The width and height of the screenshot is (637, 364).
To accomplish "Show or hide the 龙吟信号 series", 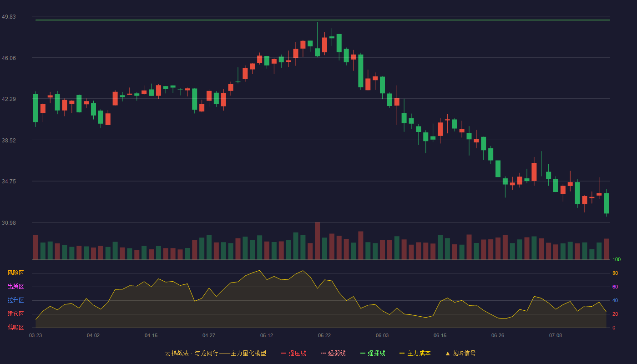I will click(460, 353).
